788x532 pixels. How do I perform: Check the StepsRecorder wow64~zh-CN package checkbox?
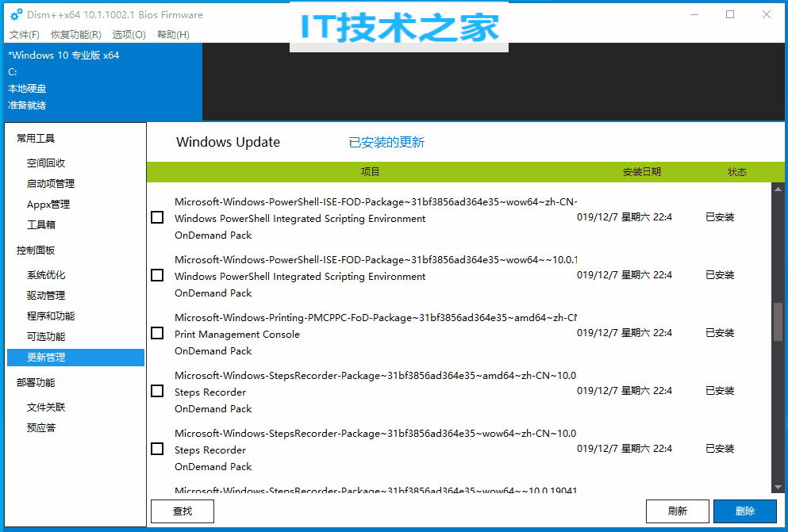(157, 449)
